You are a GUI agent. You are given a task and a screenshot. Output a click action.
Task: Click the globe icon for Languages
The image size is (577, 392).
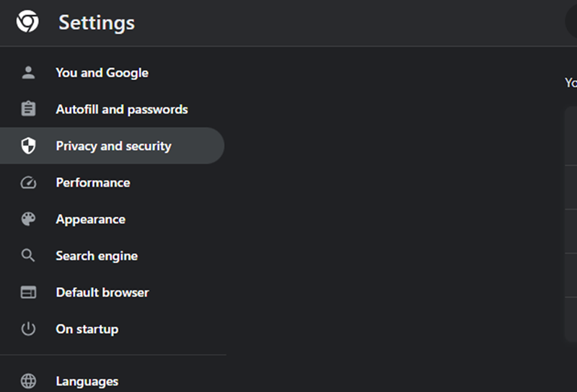(28, 381)
